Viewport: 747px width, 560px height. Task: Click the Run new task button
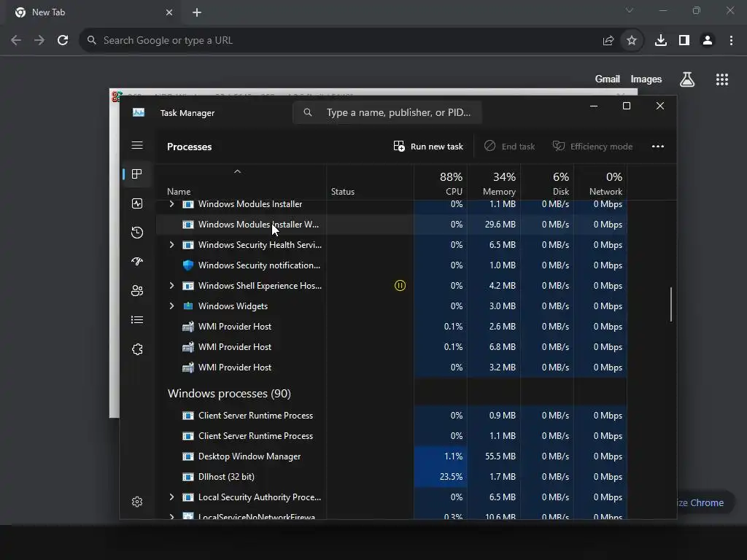click(427, 146)
